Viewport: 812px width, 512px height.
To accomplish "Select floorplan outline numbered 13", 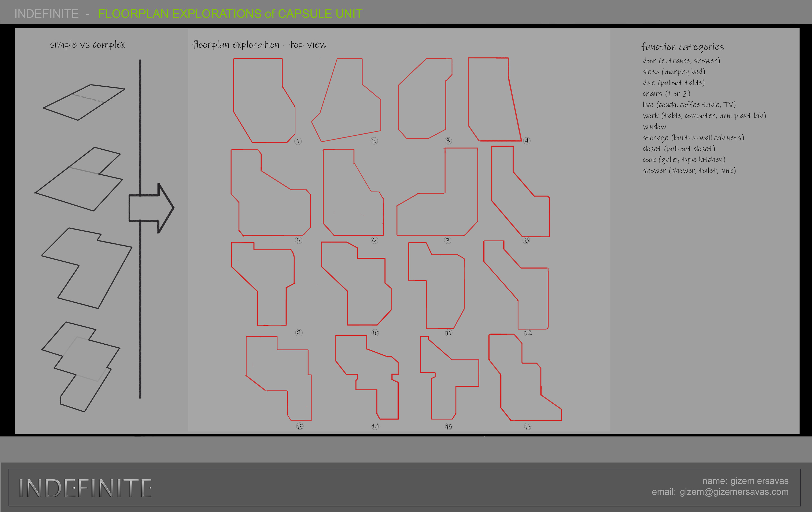I will pos(278,378).
